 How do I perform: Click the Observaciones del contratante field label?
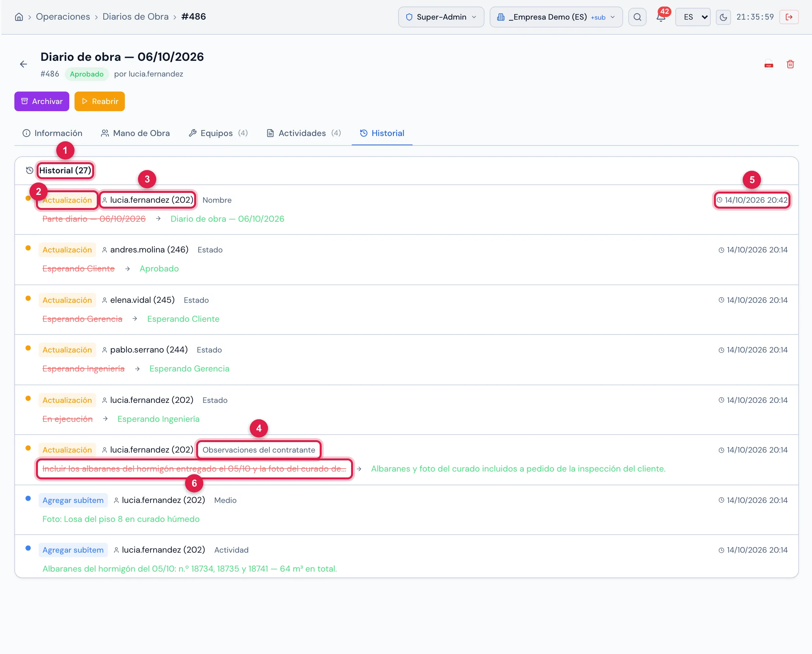[259, 450]
